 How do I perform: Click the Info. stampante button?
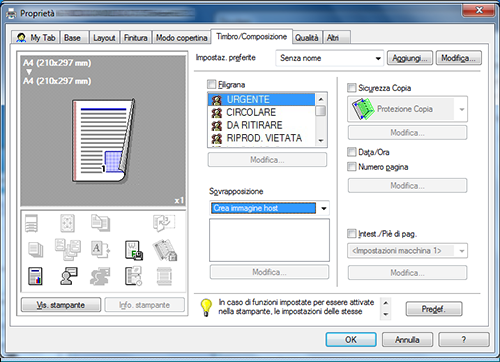click(x=144, y=305)
